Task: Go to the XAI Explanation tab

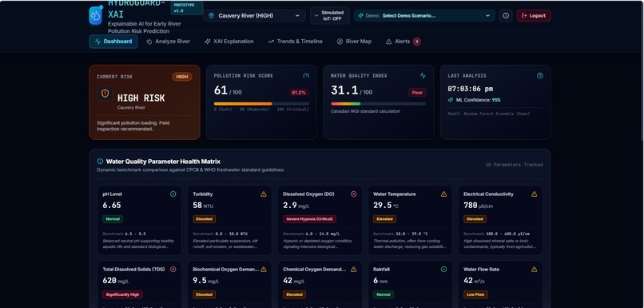Action: click(x=229, y=42)
